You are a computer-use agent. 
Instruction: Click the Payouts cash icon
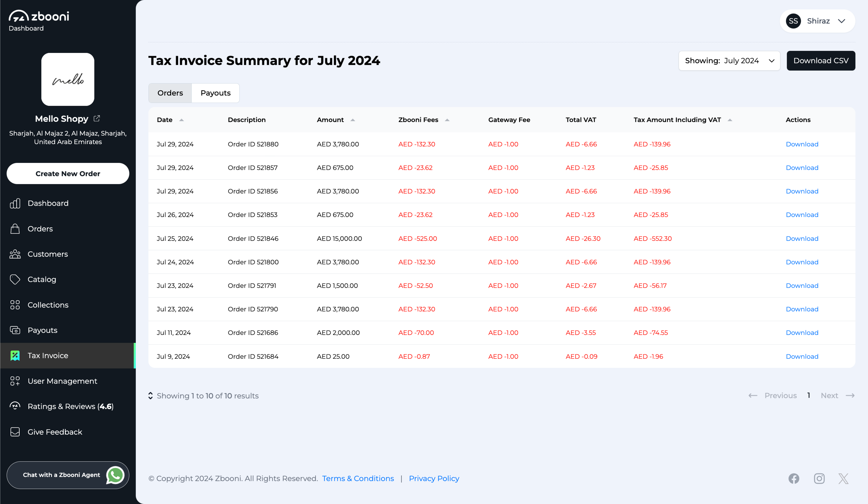pos(15,330)
